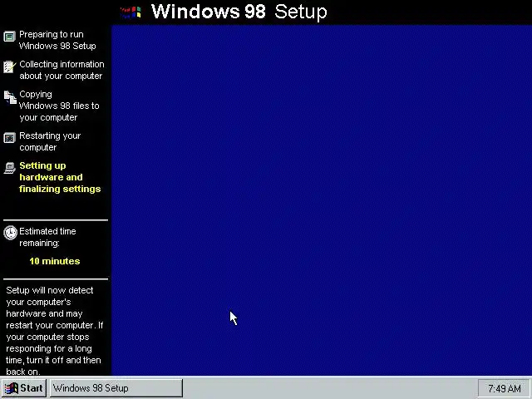The height and width of the screenshot is (399, 532).
Task: Click the Copying files documents icon
Action: (10, 97)
